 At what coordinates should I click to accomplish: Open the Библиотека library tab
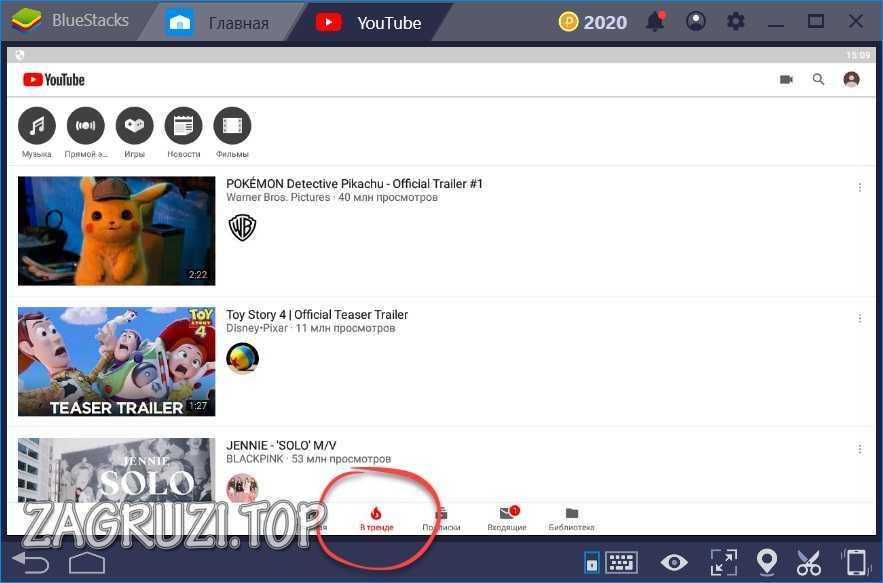(572, 519)
